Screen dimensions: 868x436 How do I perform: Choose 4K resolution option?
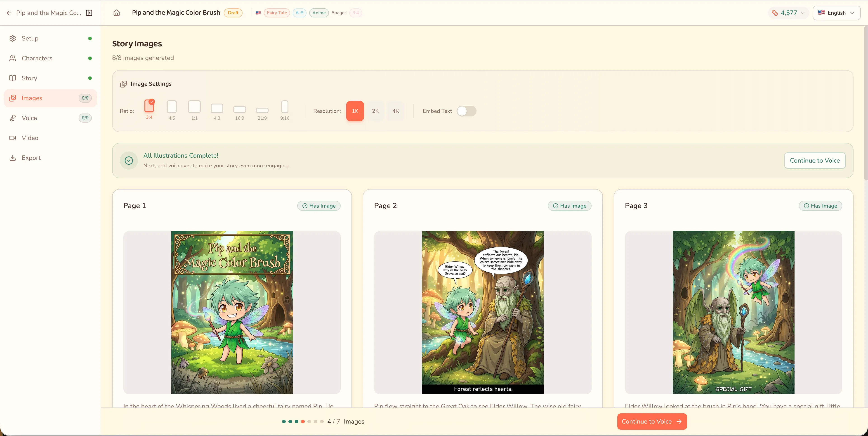pos(395,111)
